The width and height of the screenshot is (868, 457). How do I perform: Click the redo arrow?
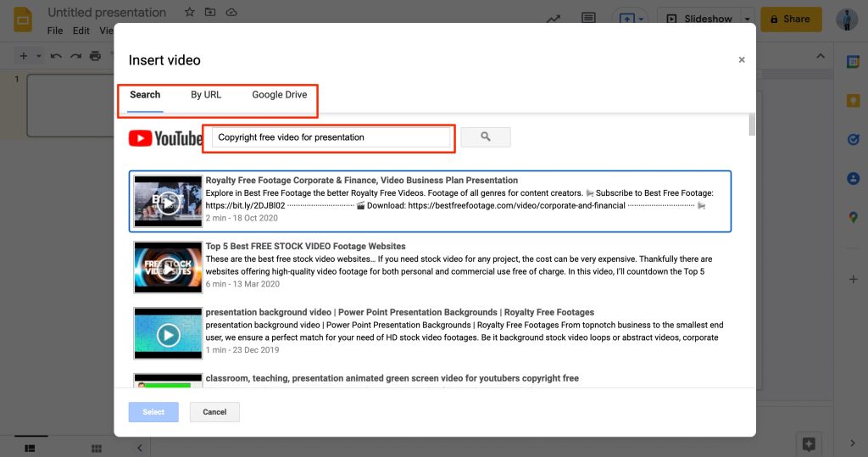tap(75, 56)
